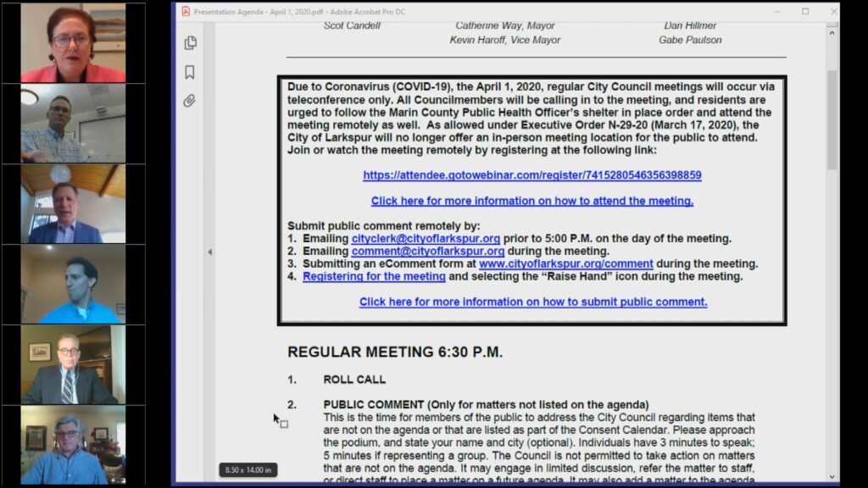Open comment@cityoflarkspur.org email link
868x488 pixels.
(428, 251)
